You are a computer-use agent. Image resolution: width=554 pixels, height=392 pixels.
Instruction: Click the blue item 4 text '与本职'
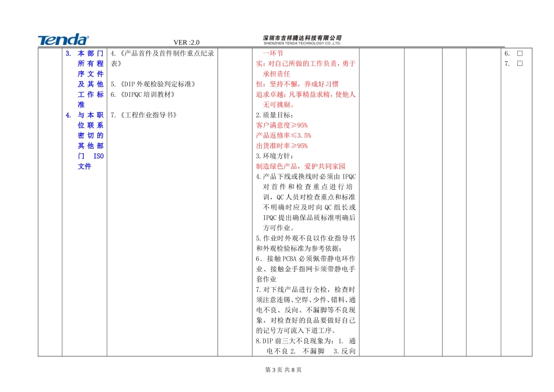coord(90,115)
